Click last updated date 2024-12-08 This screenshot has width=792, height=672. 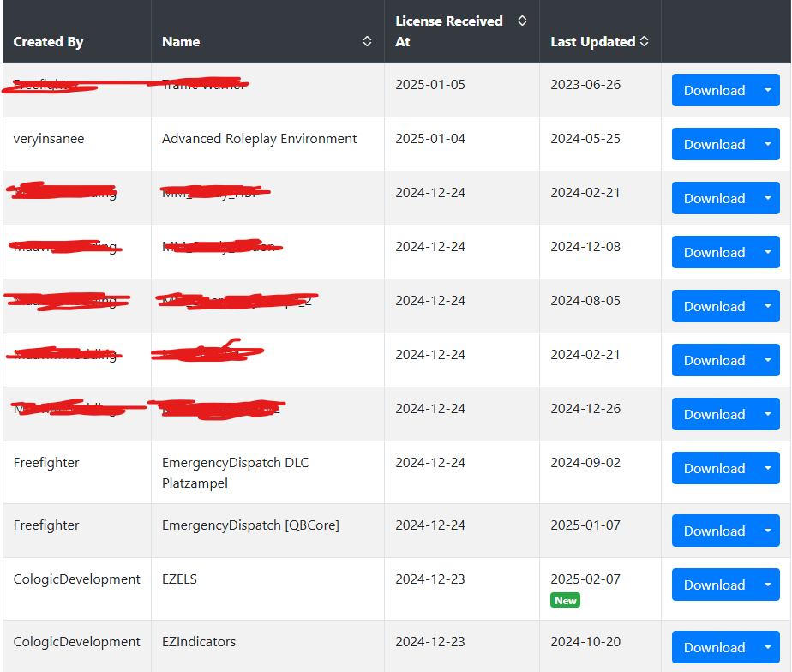pos(585,247)
